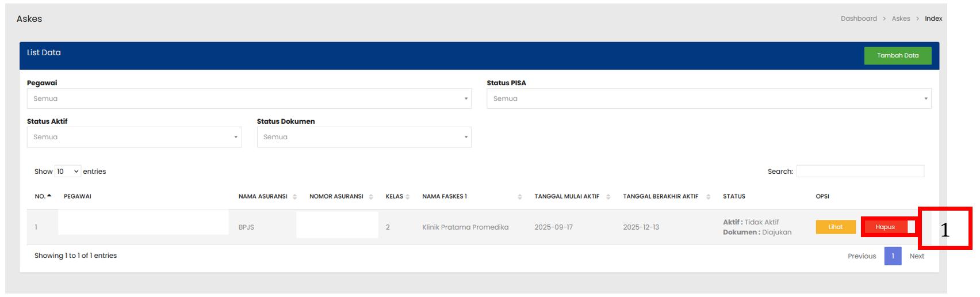Sort by Tanggal Mulai Aktif icon

(x=608, y=197)
